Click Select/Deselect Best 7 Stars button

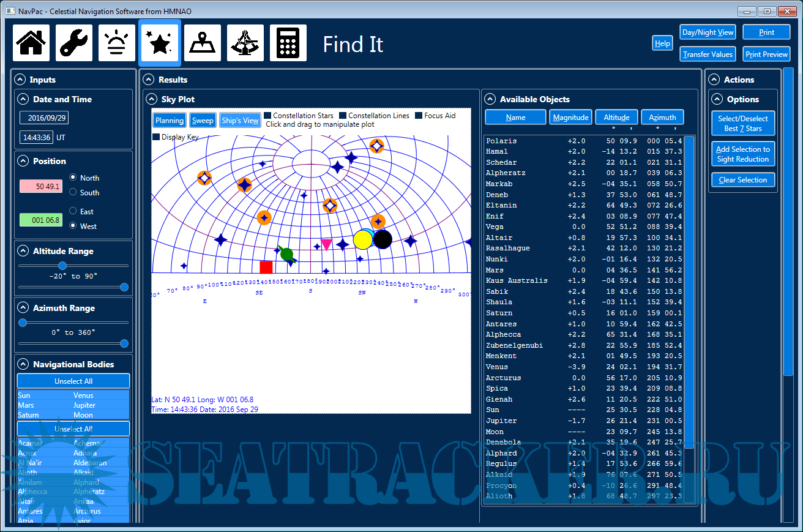click(743, 124)
